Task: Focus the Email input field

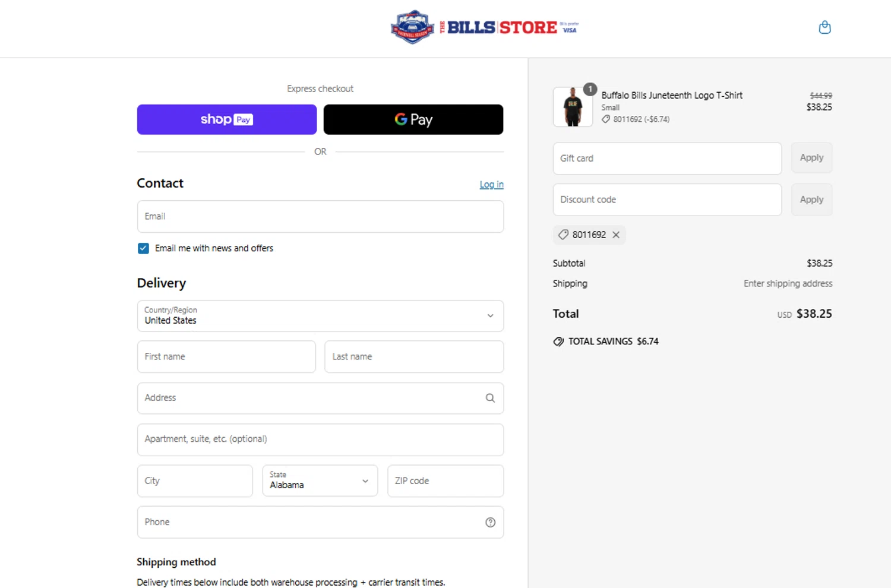Action: point(320,216)
